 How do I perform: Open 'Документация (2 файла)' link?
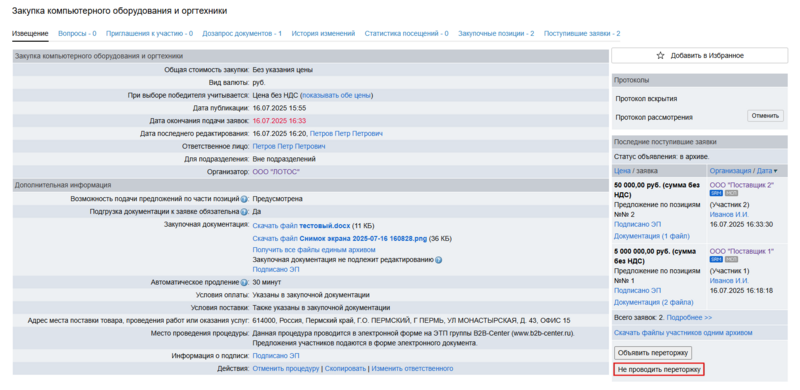click(x=653, y=302)
